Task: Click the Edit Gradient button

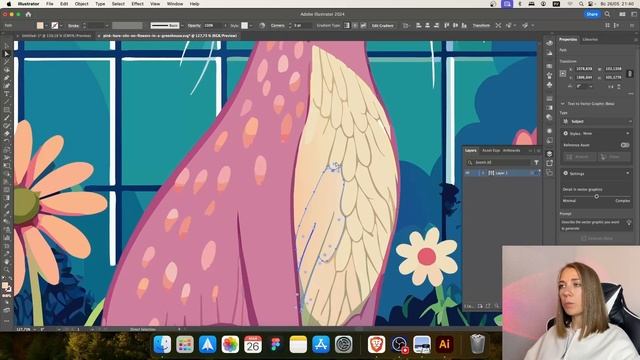Action: (x=382, y=25)
